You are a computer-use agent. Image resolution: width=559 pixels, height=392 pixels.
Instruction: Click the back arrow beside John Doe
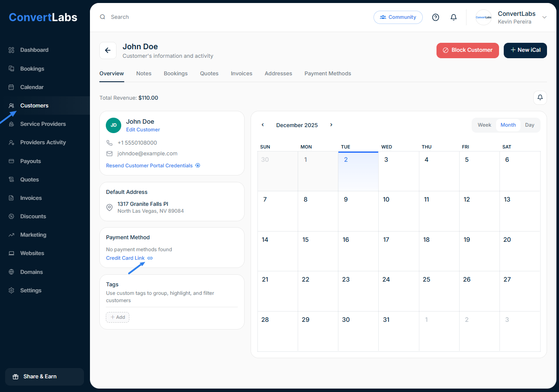(108, 50)
